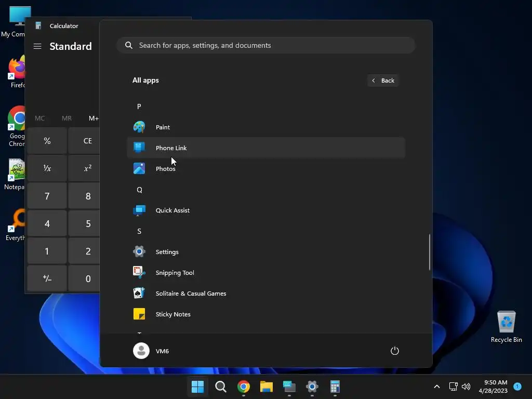The image size is (532, 399).
Task: Select the Google Chrome desktop shortcut
Action: [x=16, y=127]
